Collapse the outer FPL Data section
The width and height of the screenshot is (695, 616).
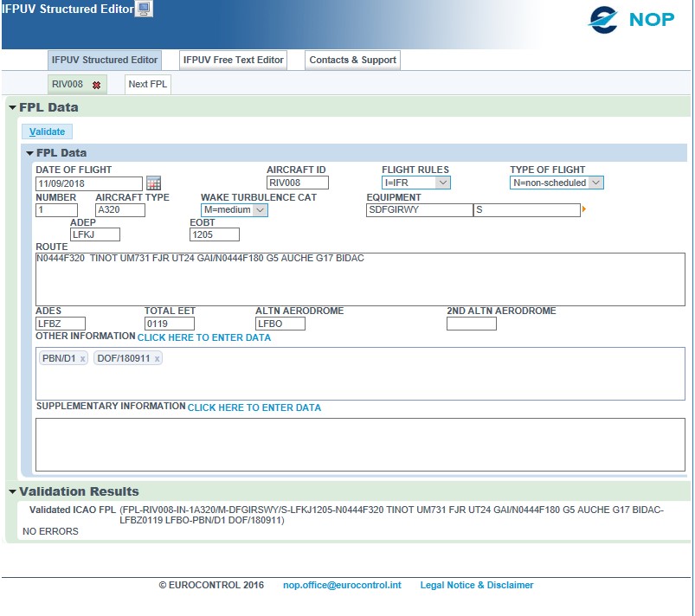[12, 107]
